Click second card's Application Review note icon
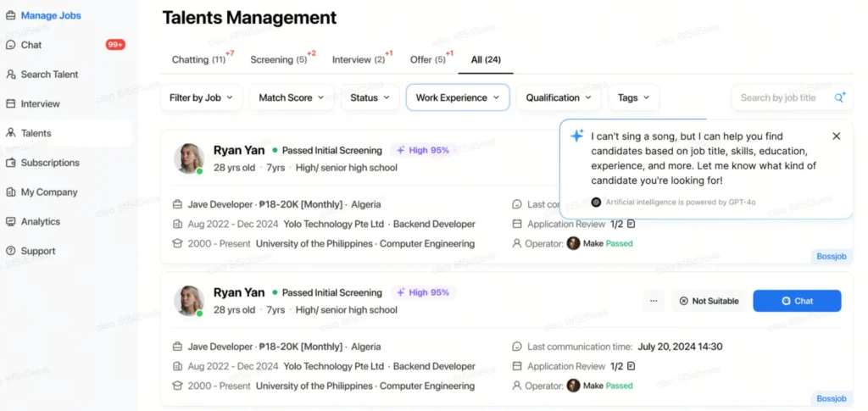This screenshot has height=411, width=868. [631, 366]
